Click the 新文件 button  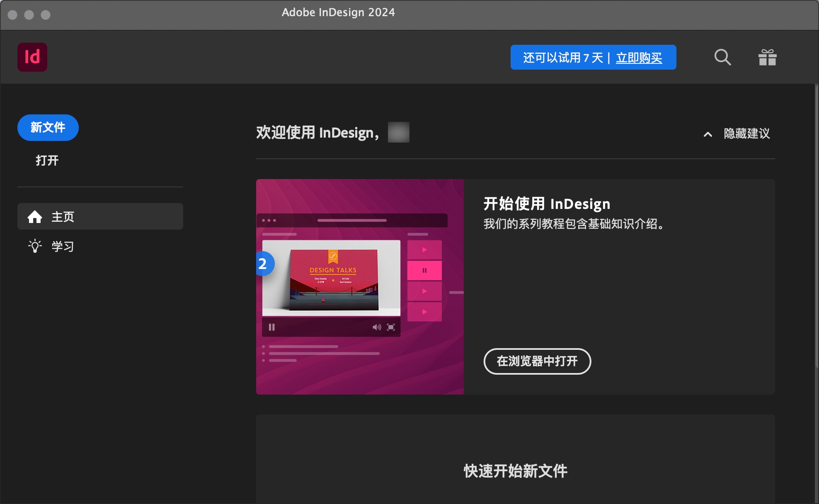pos(48,128)
